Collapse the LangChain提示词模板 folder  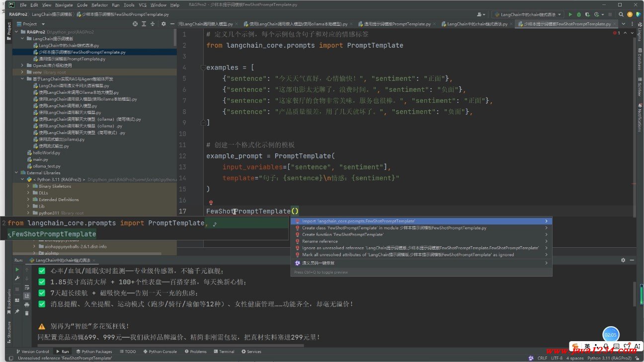pyautogui.click(x=22, y=39)
